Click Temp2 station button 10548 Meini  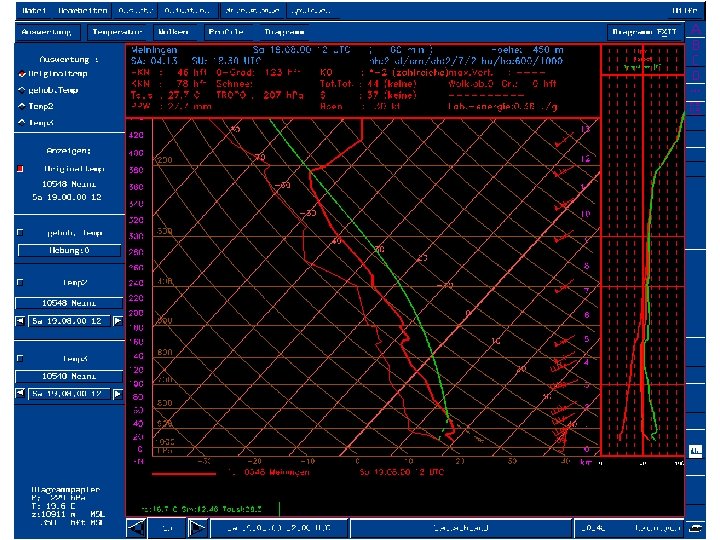pos(69,303)
